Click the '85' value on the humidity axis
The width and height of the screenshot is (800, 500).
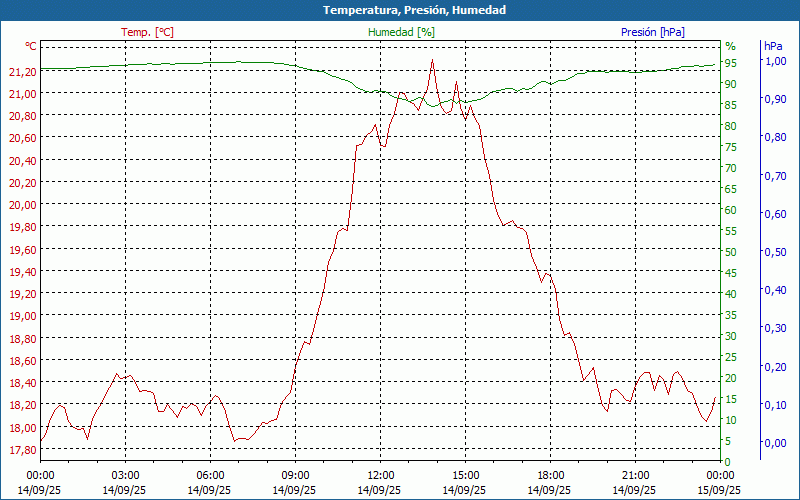(x=731, y=105)
